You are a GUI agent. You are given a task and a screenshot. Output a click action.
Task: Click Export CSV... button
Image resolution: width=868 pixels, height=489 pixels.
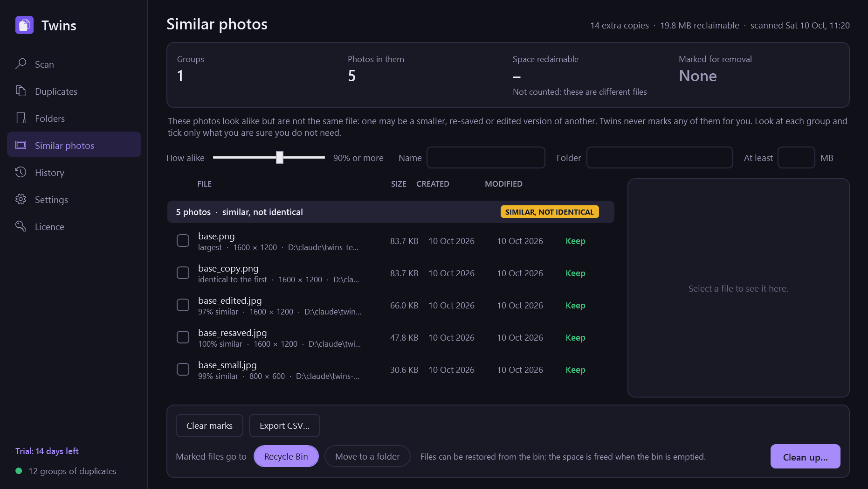[284, 426]
